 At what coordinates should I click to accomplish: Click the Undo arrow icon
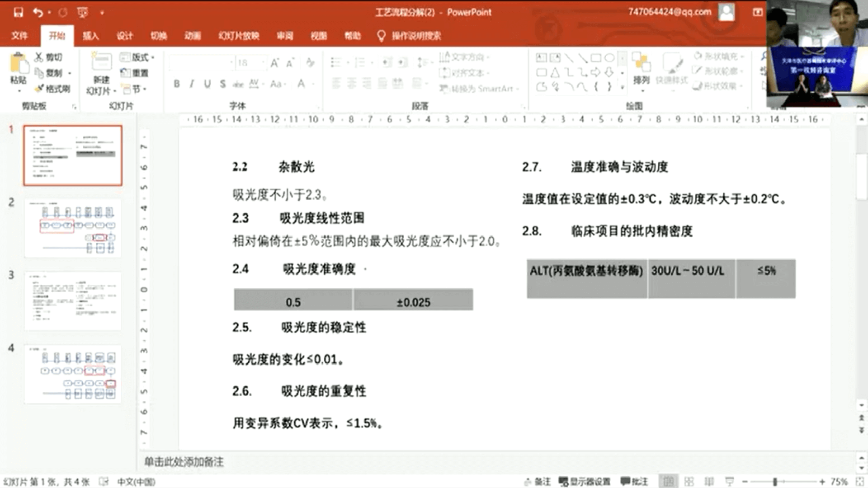tap(38, 12)
